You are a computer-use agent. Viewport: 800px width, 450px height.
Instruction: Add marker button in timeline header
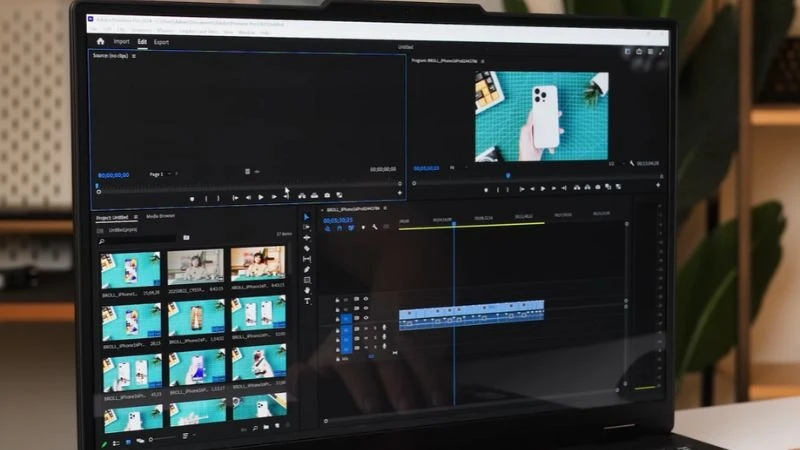(x=363, y=228)
